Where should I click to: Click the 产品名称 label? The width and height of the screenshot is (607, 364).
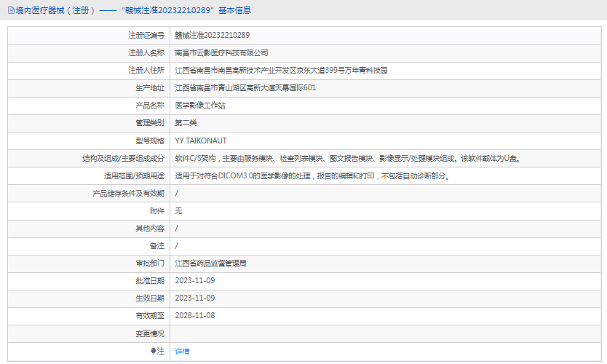[150, 106]
